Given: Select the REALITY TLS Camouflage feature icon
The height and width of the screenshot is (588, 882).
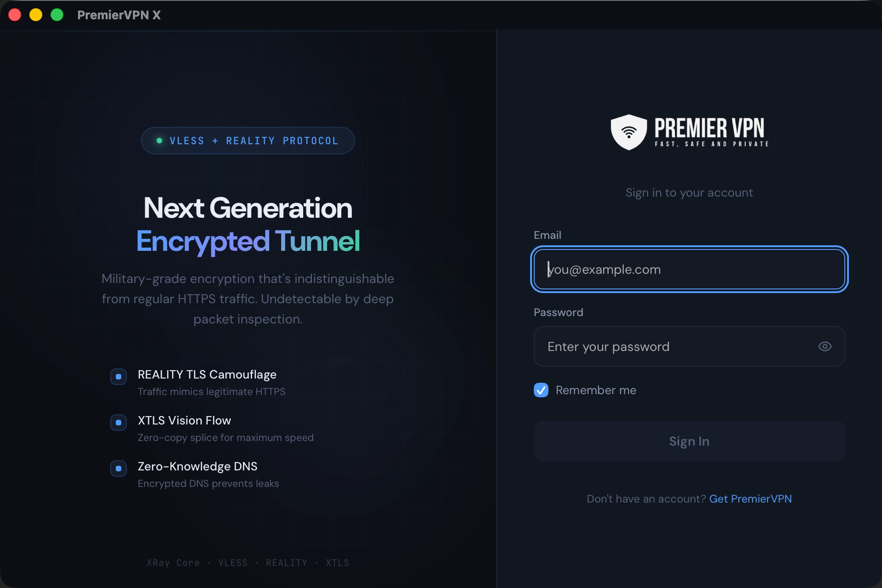Looking at the screenshot, I should (119, 377).
